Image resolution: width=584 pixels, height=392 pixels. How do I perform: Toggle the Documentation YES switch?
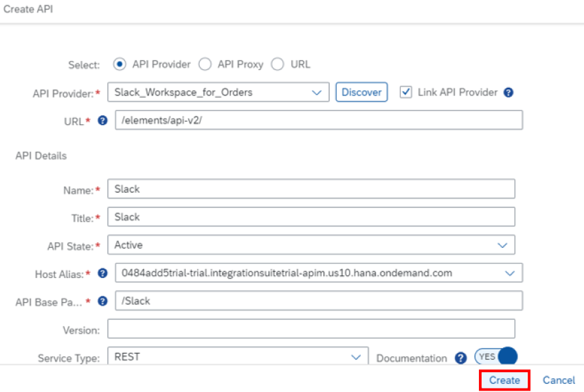pyautogui.click(x=496, y=356)
